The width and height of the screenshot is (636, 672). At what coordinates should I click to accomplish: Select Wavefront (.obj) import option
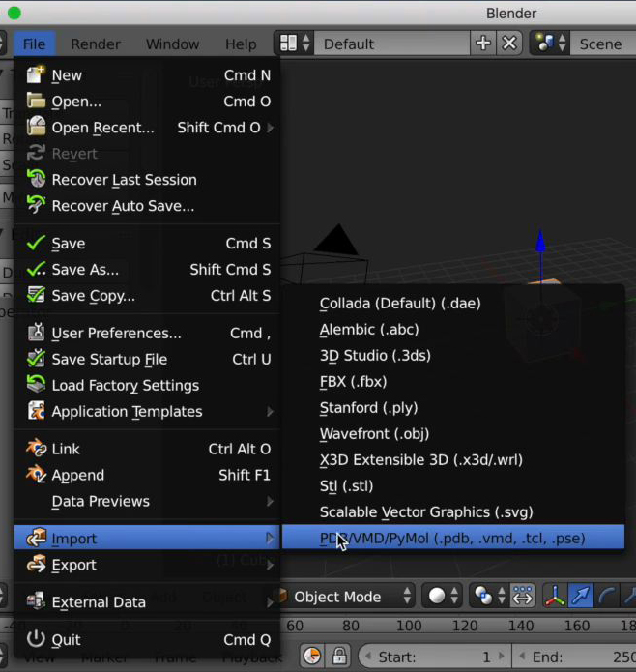[453, 434]
